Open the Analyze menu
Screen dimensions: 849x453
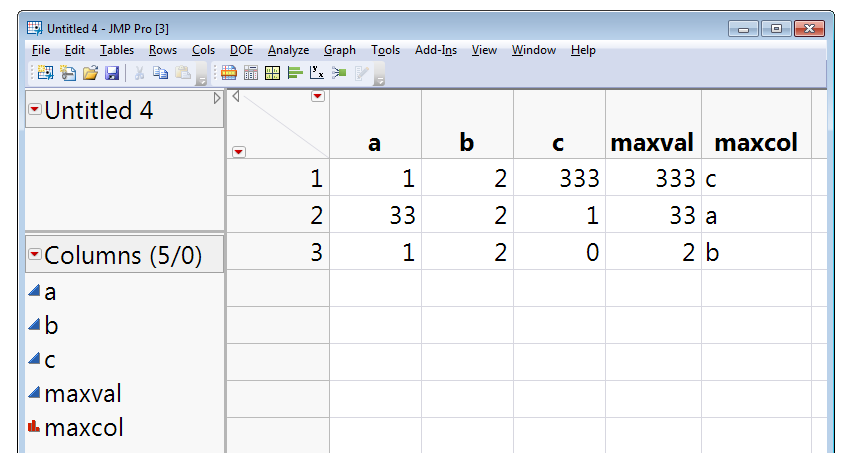[288, 50]
